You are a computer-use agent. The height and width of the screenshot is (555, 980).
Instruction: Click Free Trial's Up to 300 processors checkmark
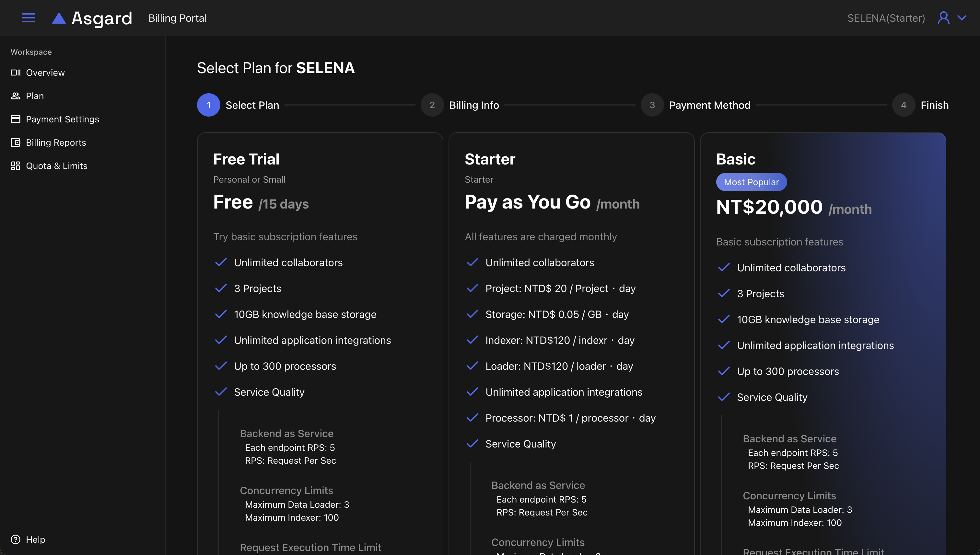pos(221,366)
